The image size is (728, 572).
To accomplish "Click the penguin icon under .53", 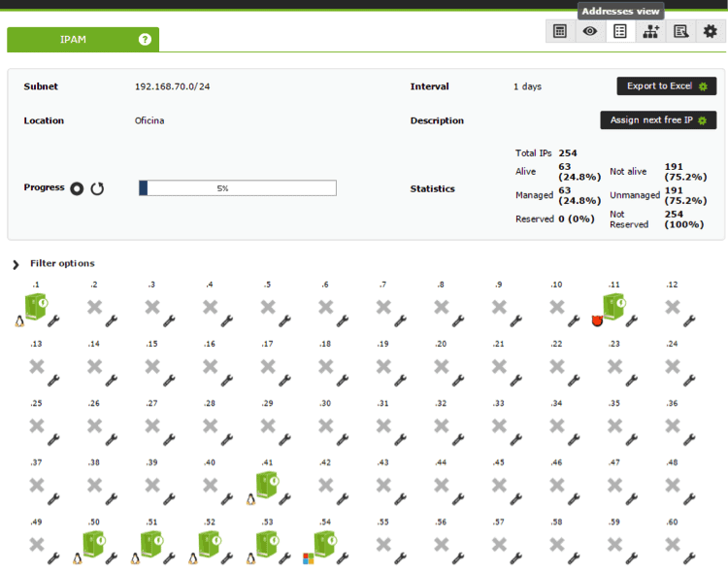I will [250, 558].
